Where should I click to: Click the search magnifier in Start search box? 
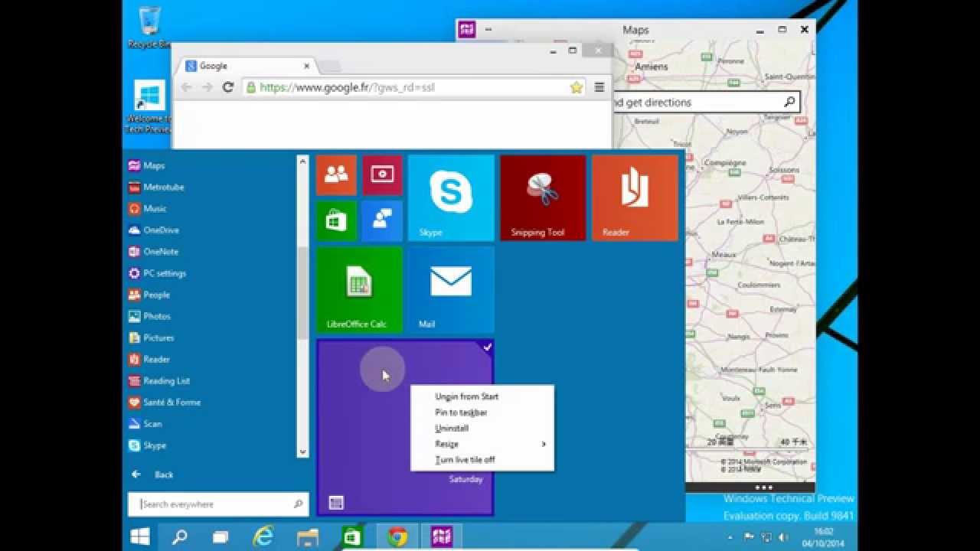[298, 504]
